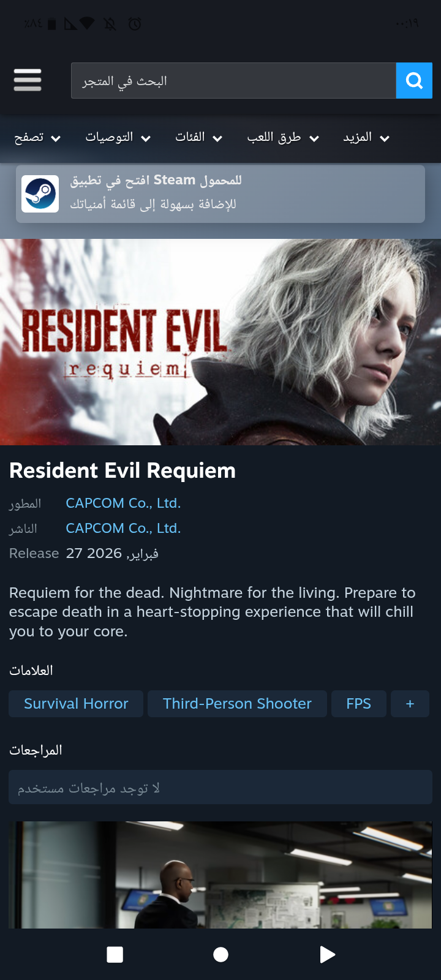
Task: Open the طرق اللعب menu
Action: point(283,138)
